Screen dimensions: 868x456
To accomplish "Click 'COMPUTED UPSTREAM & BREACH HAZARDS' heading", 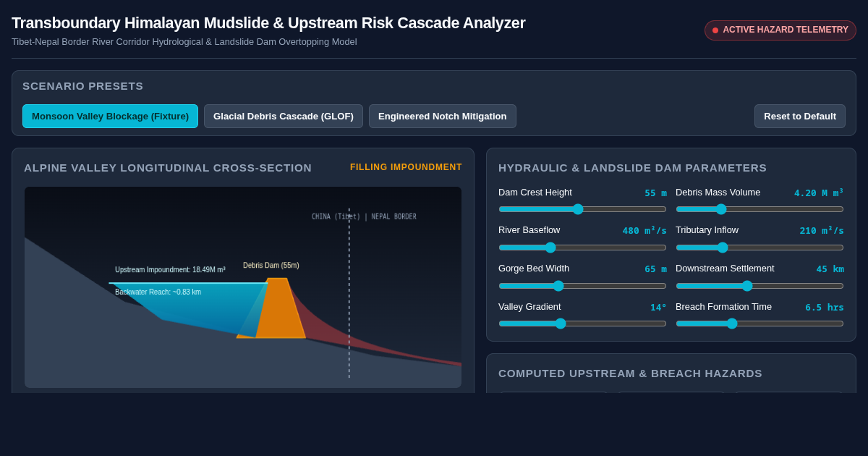I will click(630, 373).
